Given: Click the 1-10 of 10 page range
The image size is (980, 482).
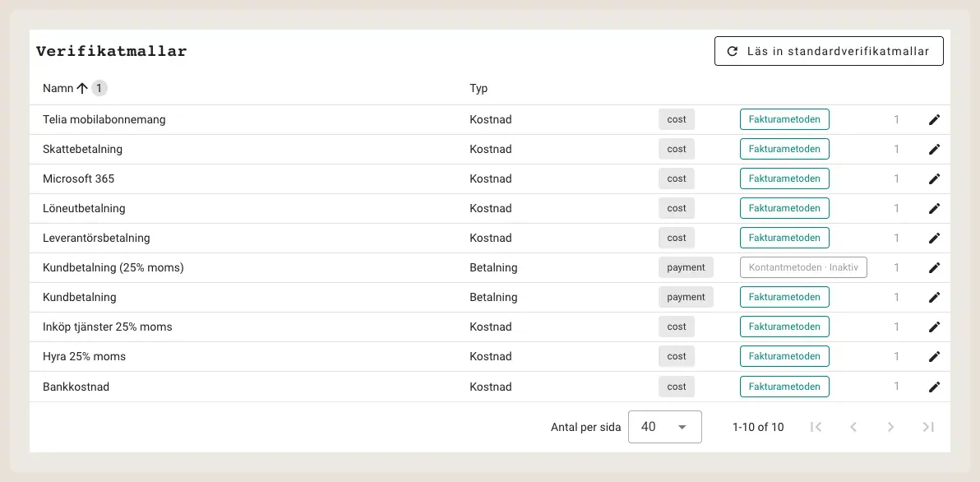Looking at the screenshot, I should coord(758,427).
